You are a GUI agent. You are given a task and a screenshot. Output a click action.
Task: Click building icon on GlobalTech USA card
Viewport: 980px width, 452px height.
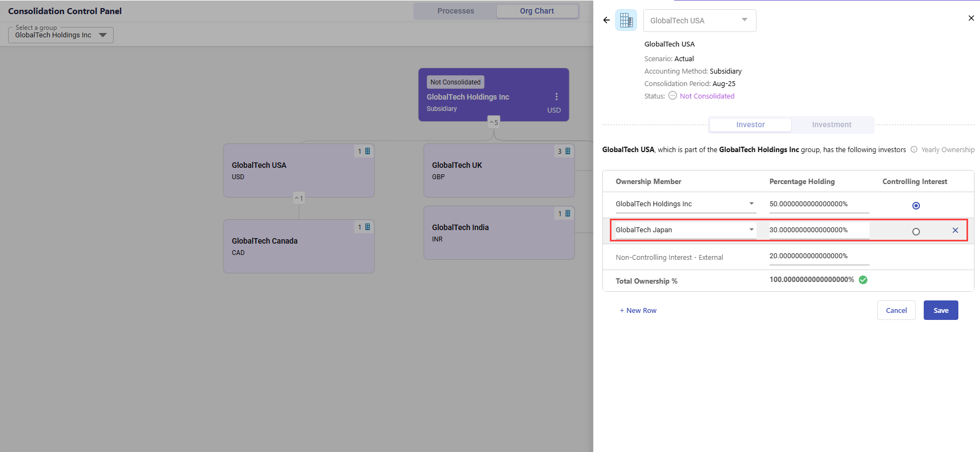367,152
